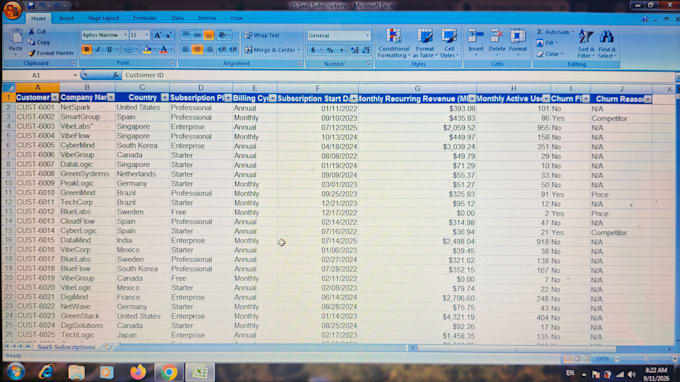
Task: Open the Churn Reason filter dropdown
Action: (x=647, y=99)
